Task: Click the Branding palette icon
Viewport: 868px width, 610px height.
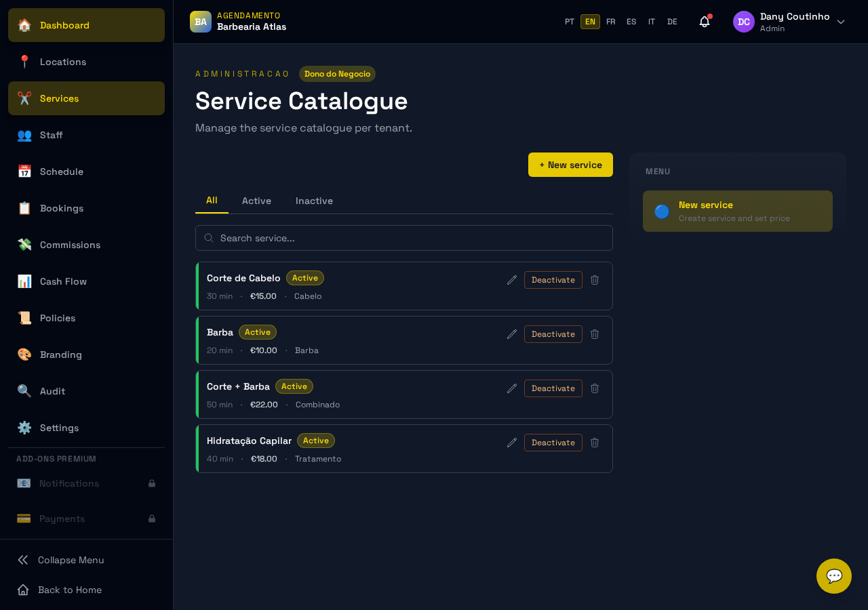Action: (24, 354)
